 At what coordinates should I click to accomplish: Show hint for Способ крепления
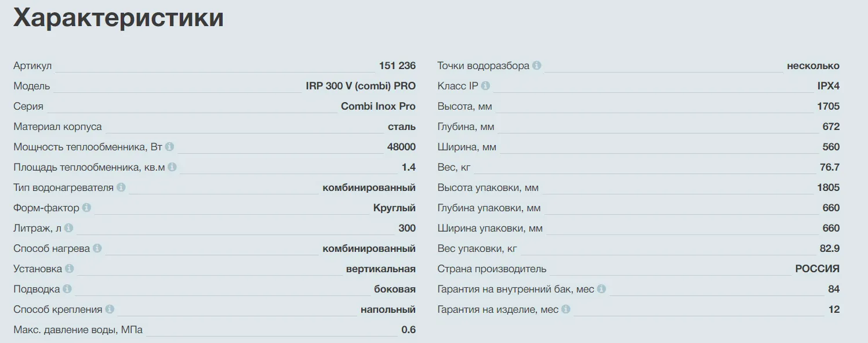(x=110, y=309)
